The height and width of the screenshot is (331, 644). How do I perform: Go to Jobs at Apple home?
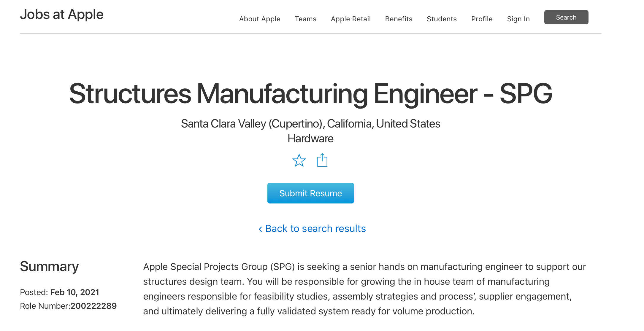62,14
